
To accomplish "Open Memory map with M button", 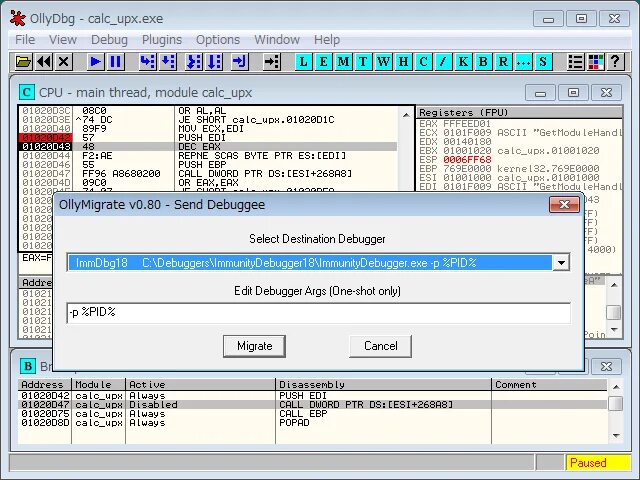I will pyautogui.click(x=343, y=62).
